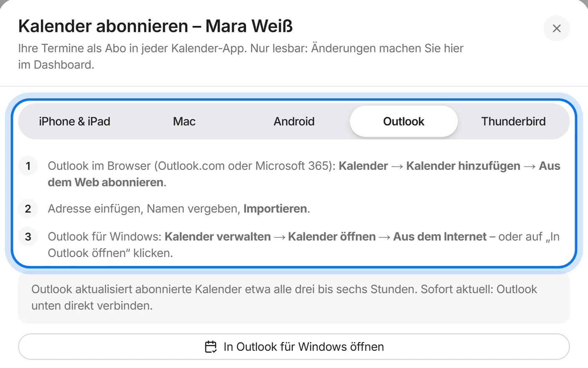Viewport: 588px width, 368px height.
Task: Open the Android instructions tab
Action: point(294,121)
